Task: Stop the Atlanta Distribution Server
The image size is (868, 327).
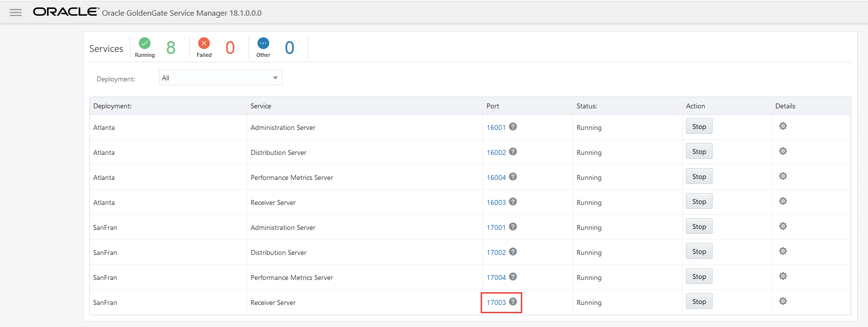Action: click(699, 151)
